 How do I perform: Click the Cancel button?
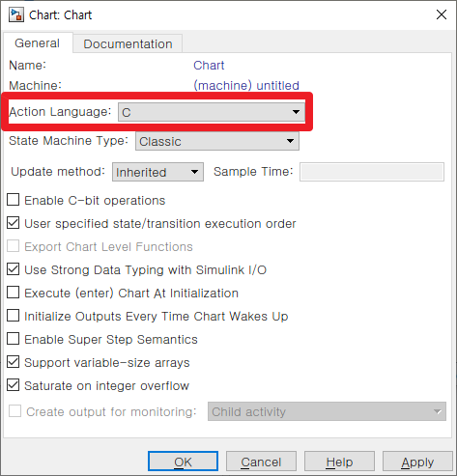click(261, 462)
